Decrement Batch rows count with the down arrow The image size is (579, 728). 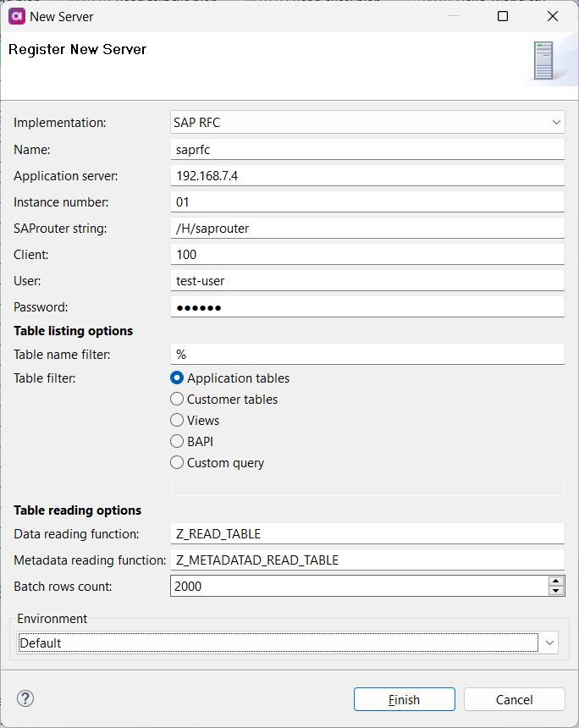[557, 590]
